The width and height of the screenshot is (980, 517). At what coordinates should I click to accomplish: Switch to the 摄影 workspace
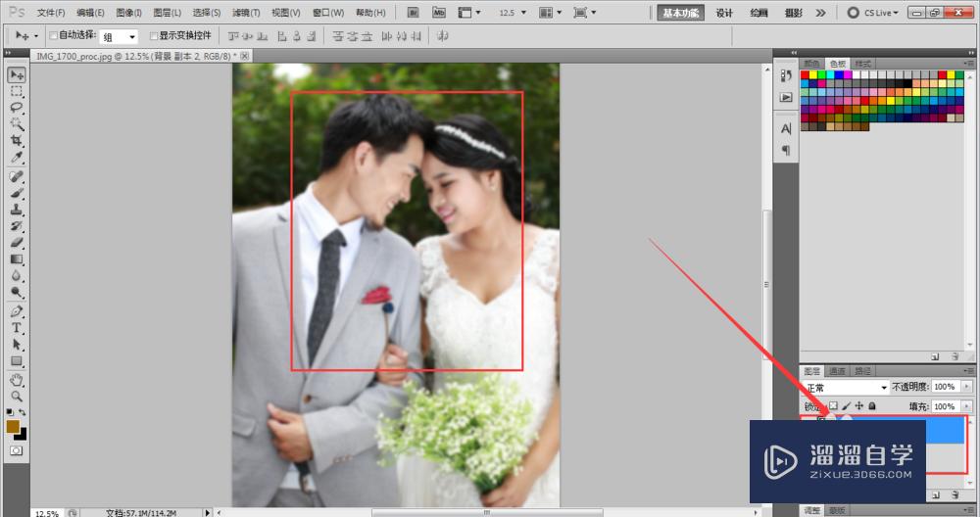pos(793,13)
